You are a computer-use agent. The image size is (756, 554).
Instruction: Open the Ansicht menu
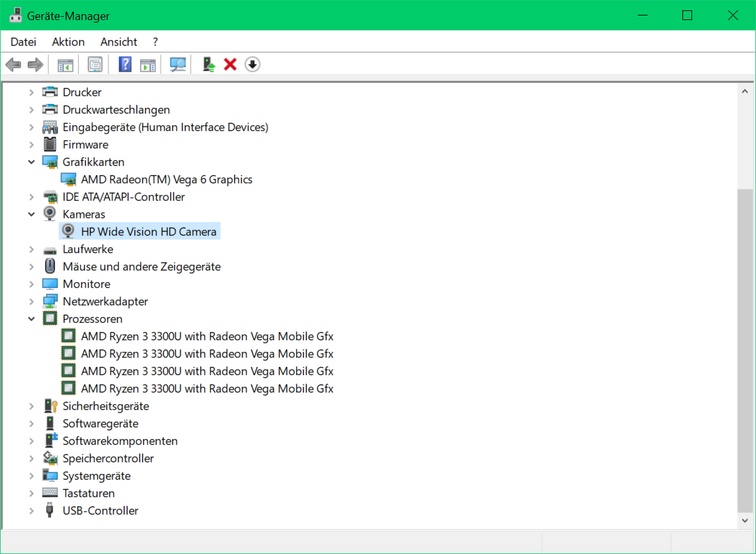(119, 42)
